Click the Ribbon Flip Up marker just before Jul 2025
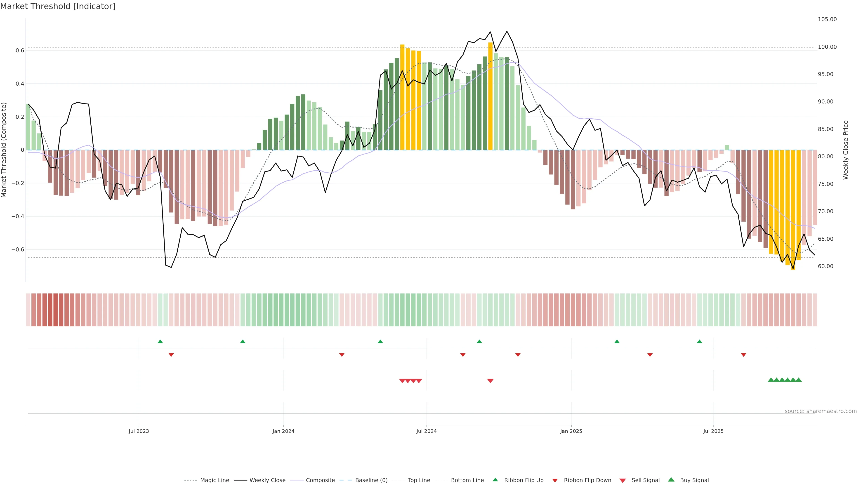 (x=700, y=342)
